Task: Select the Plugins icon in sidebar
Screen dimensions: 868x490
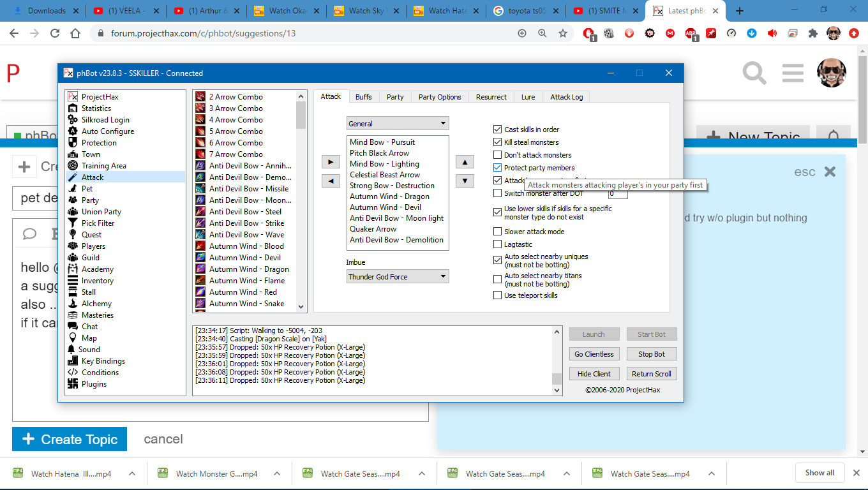Action: coord(73,384)
